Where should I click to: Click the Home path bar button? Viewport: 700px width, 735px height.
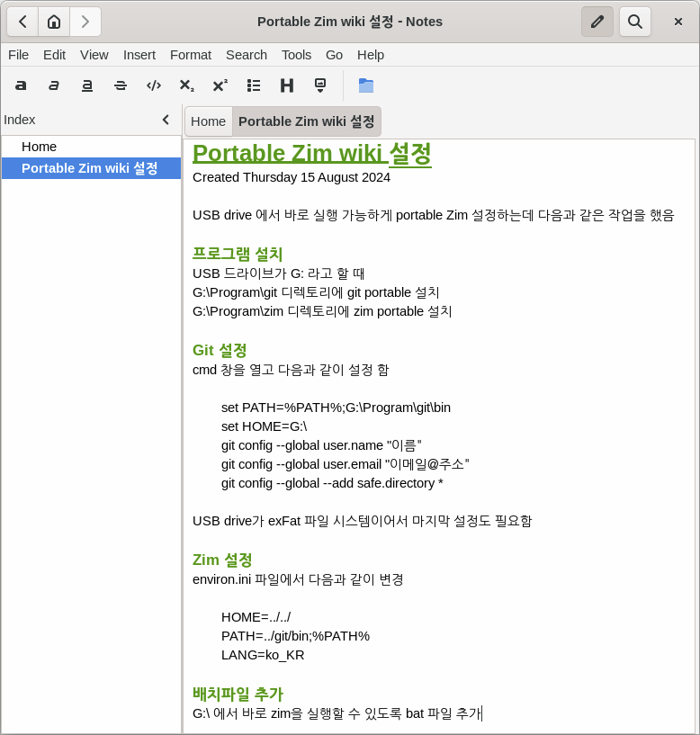(x=208, y=121)
